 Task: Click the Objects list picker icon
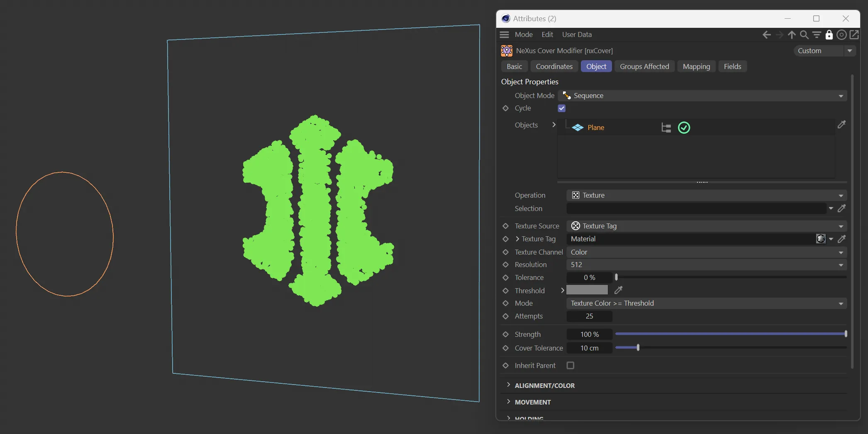[x=841, y=125]
